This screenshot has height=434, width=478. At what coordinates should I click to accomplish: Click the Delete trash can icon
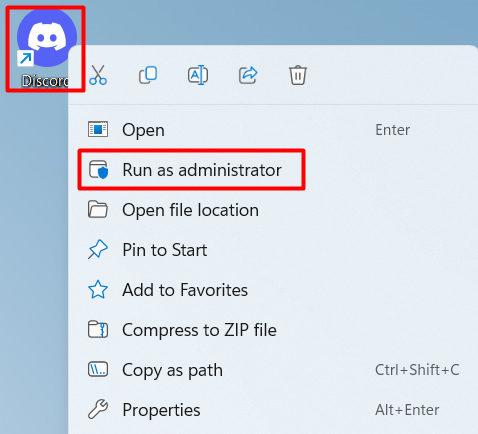(x=298, y=75)
